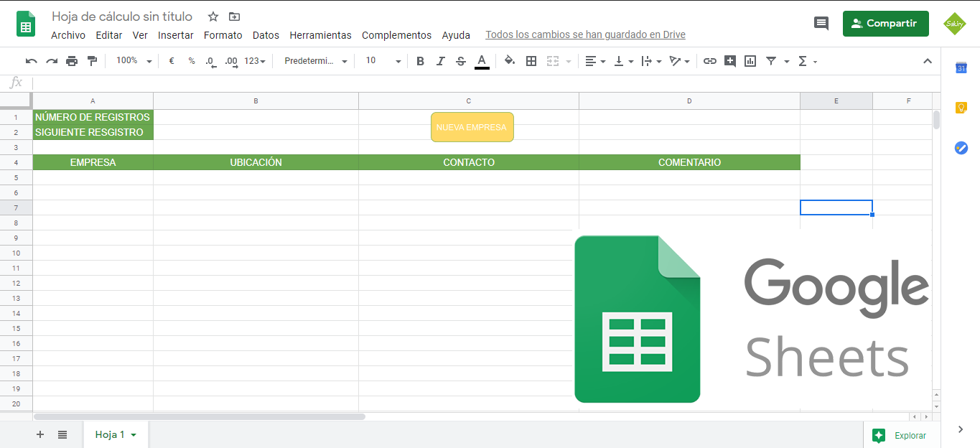Open the all sheets list icon
This screenshot has width=980, height=448.
[62, 434]
